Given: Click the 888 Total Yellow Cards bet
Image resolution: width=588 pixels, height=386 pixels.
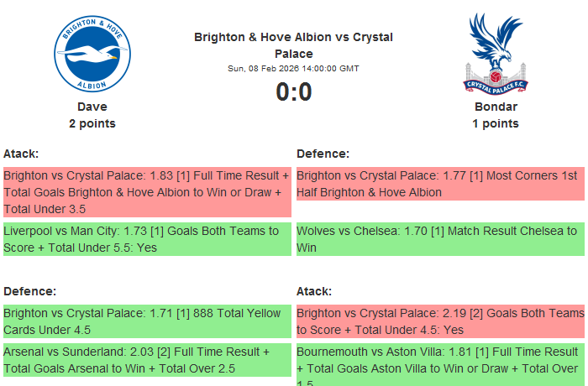Looking at the screenshot, I should click(147, 321).
